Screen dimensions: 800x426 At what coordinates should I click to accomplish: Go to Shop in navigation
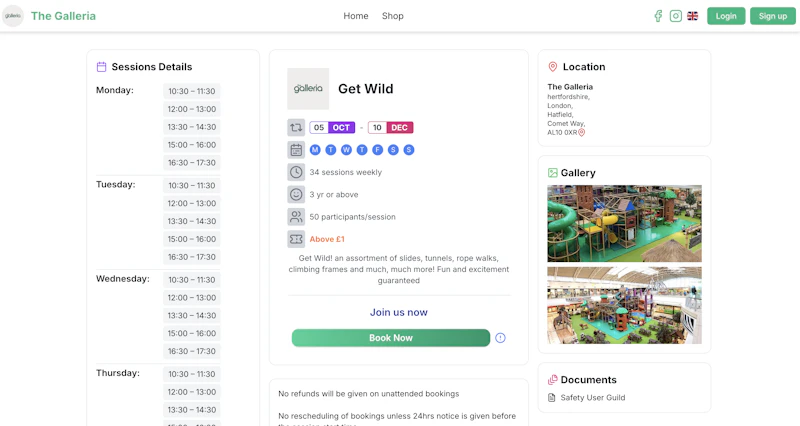coord(393,16)
